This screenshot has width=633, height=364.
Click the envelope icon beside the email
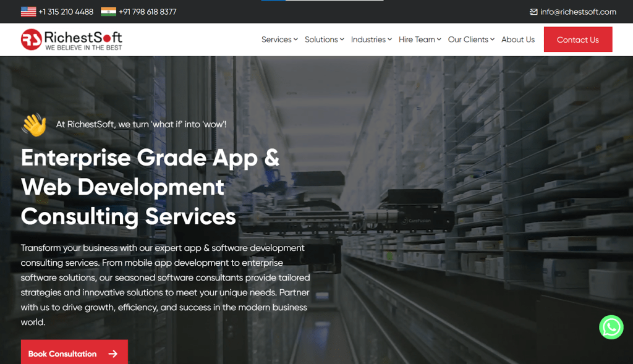pos(533,12)
